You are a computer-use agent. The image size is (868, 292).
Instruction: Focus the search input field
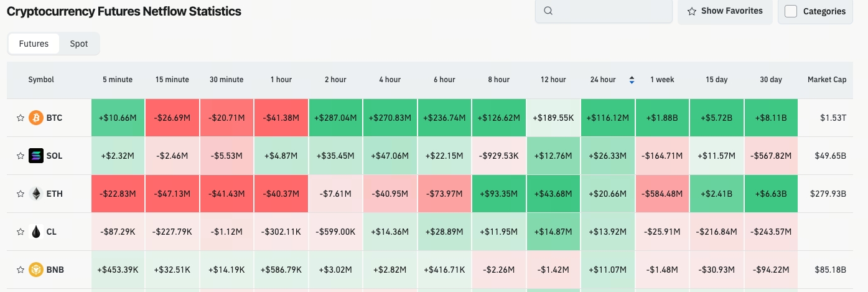pos(604,11)
